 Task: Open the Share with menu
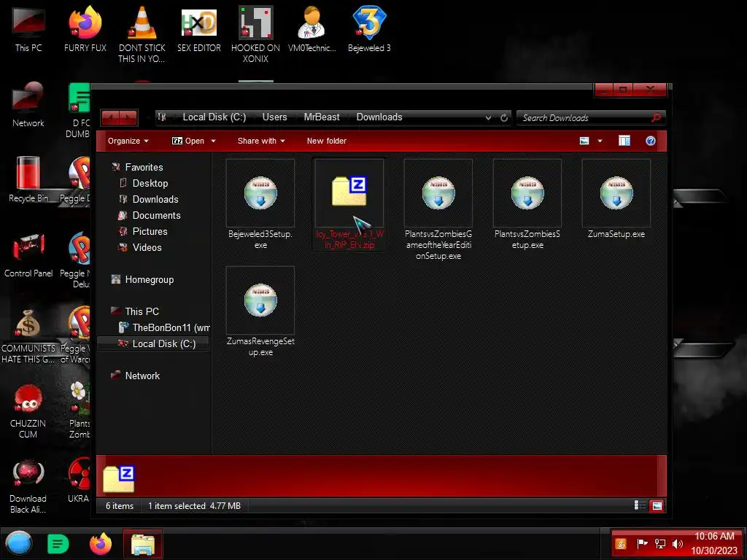click(261, 141)
